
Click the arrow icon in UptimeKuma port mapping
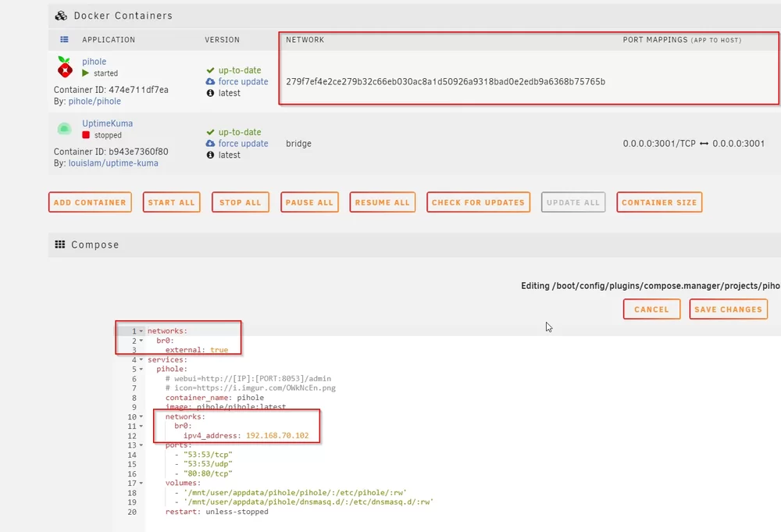704,144
